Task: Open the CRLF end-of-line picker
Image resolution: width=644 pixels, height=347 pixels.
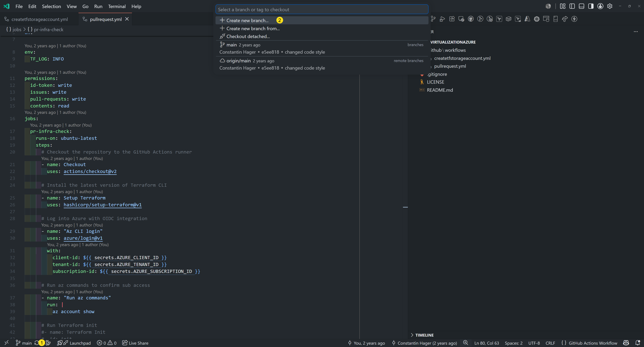Action: [550, 343]
